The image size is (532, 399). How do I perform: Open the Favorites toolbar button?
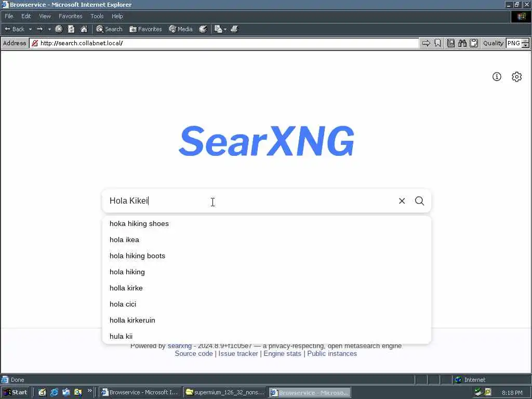click(145, 29)
